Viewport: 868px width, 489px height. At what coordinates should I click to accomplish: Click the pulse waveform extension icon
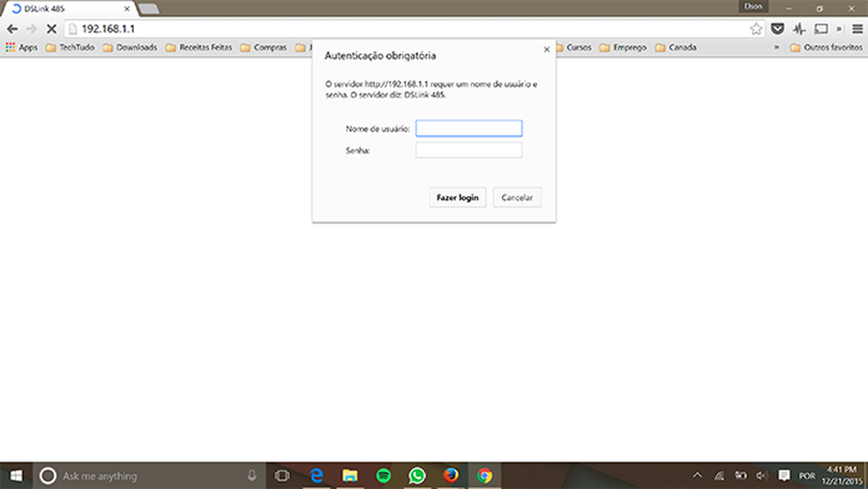(x=799, y=29)
